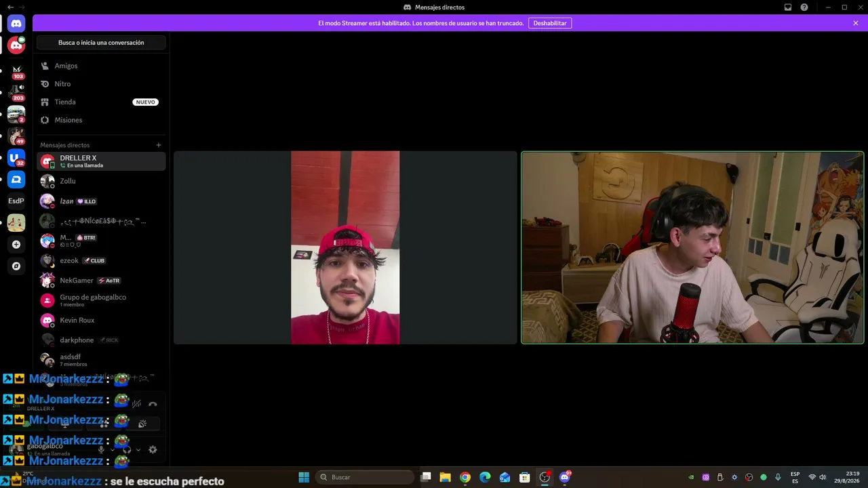Viewport: 868px width, 488px height.
Task: Open the server with 49 unread mentions
Action: click(16, 136)
